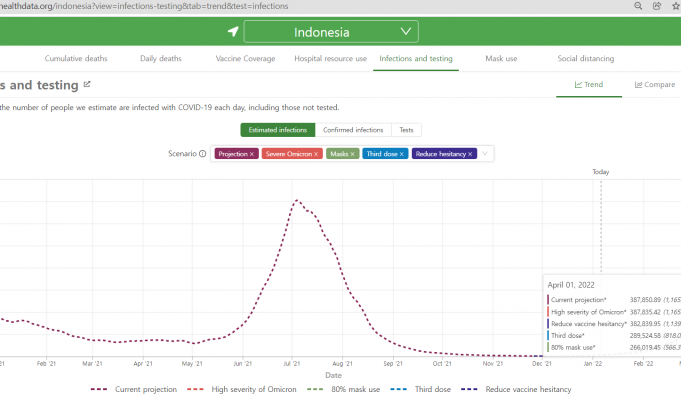Viewport: 681px width, 400px height.
Task: Open the external link icon beside page title
Action: pyautogui.click(x=87, y=85)
